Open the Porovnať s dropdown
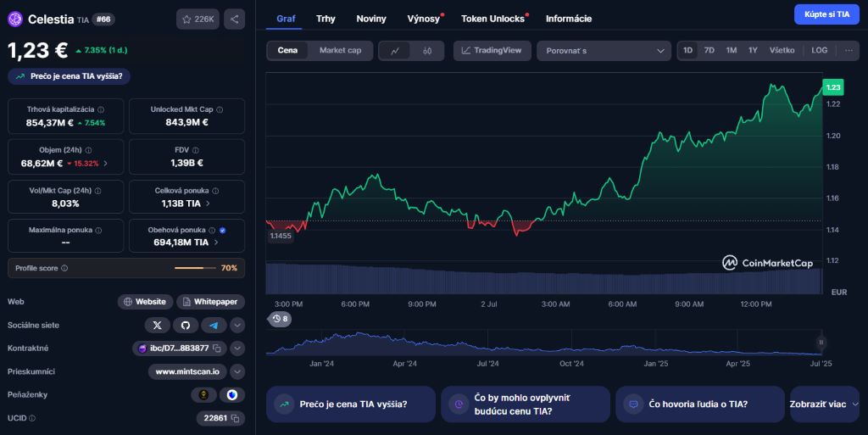 (x=604, y=51)
